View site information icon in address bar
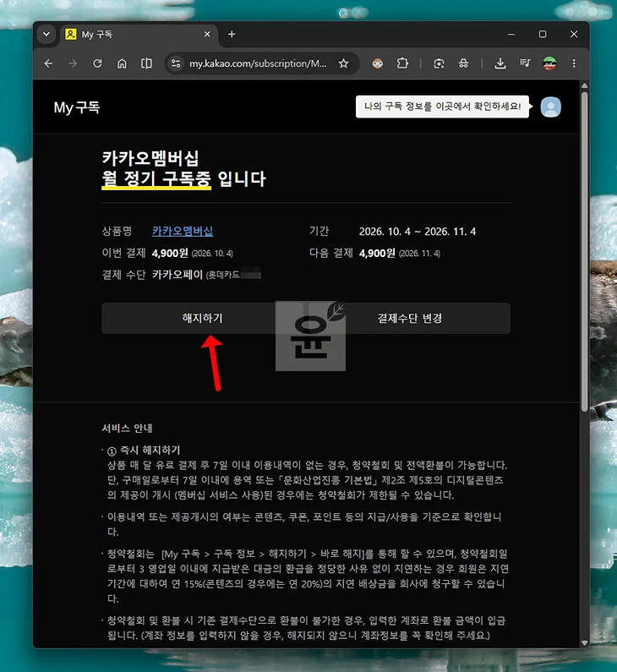Screen dimensions: 617x672 [176, 64]
